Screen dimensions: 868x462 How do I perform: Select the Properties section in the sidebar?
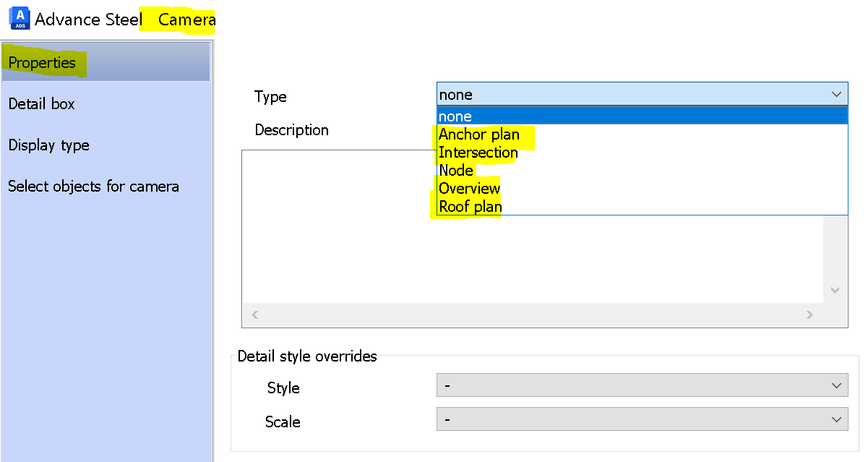tap(41, 62)
